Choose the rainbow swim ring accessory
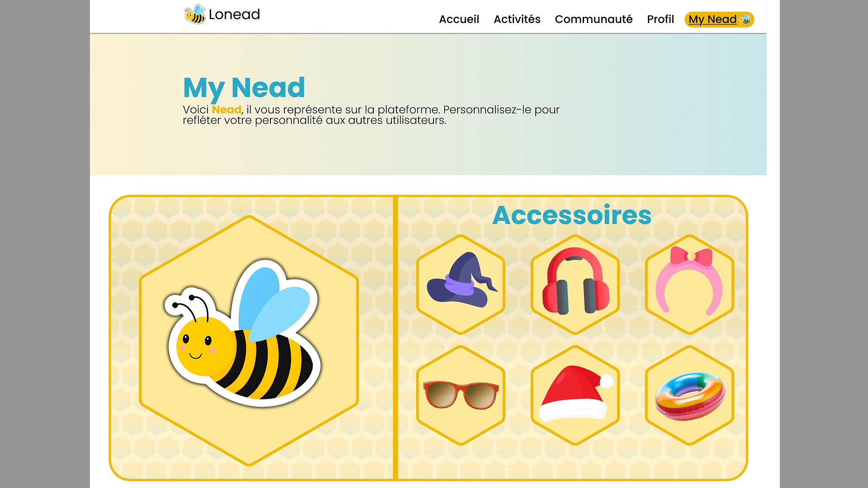This screenshot has width=868, height=488. click(x=689, y=395)
